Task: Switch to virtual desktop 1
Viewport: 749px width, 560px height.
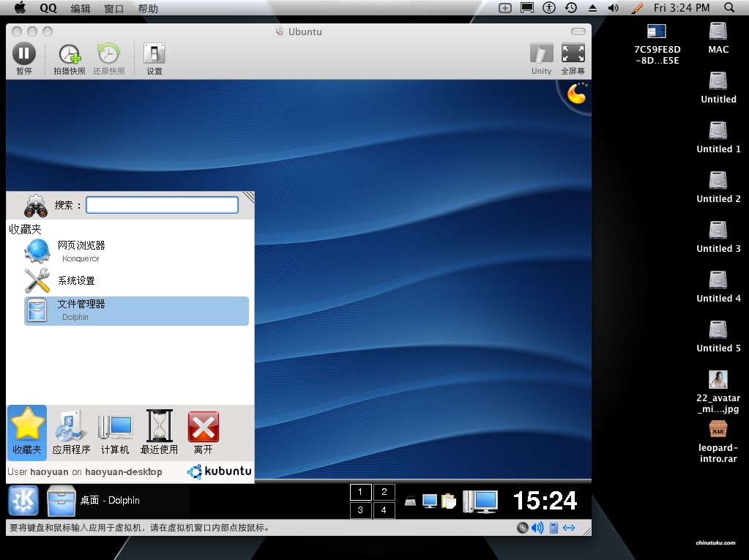Action: 361,492
